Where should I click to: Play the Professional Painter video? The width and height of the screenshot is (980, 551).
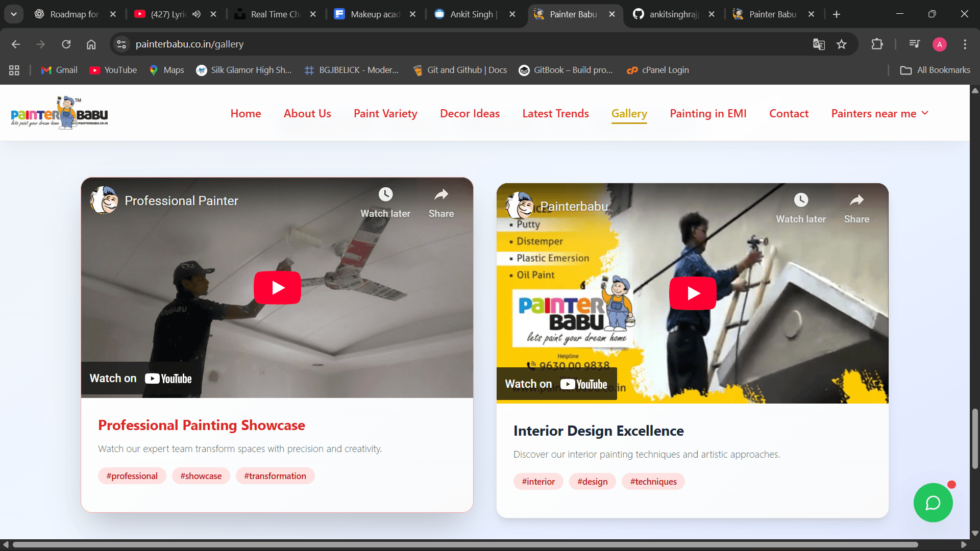click(277, 288)
